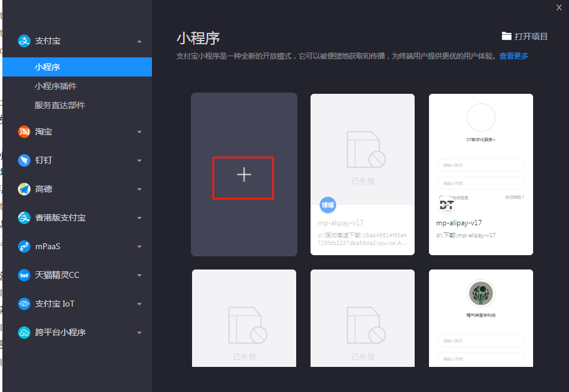Click the folder icon beside 打开项目
This screenshot has height=392, width=569.
coord(507,36)
